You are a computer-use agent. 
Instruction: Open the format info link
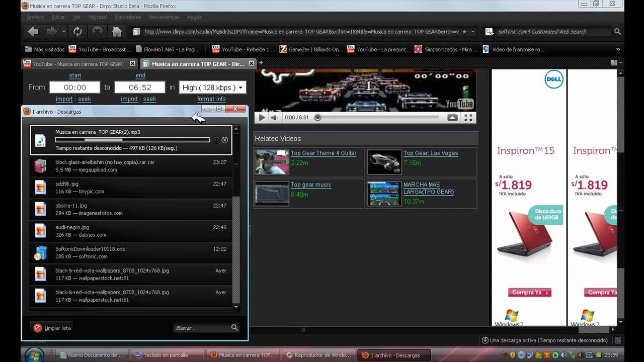point(211,99)
